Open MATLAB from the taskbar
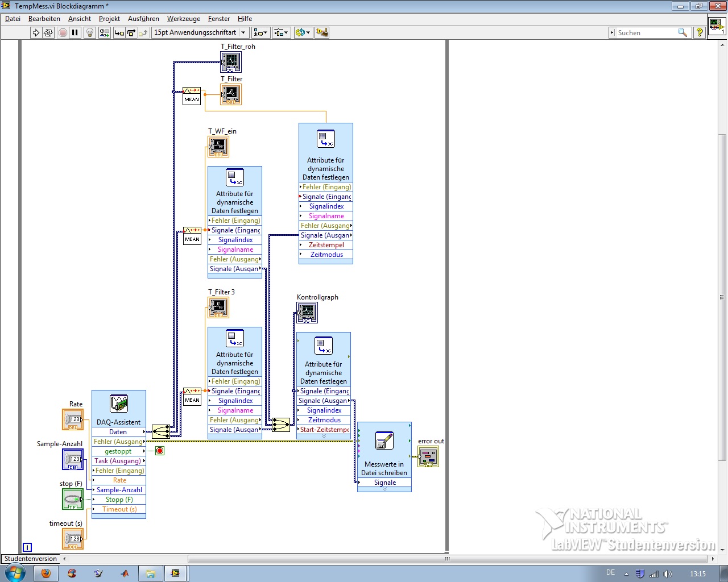Screen dimensions: 728x582 tap(125, 573)
